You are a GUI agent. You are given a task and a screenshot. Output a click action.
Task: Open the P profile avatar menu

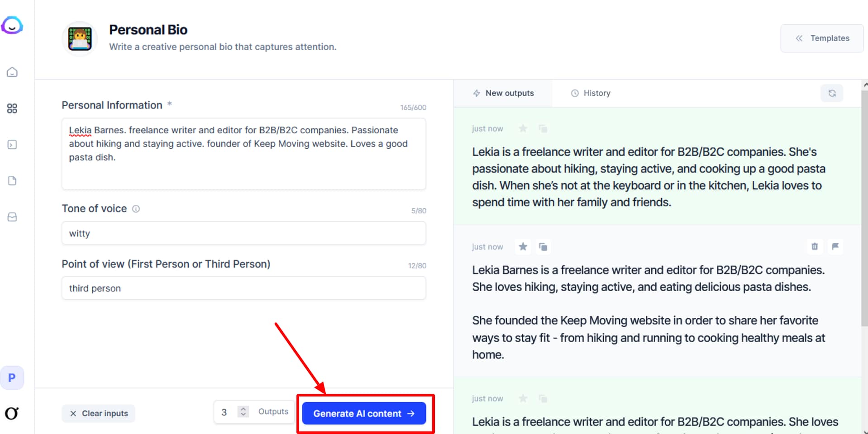[x=12, y=377]
